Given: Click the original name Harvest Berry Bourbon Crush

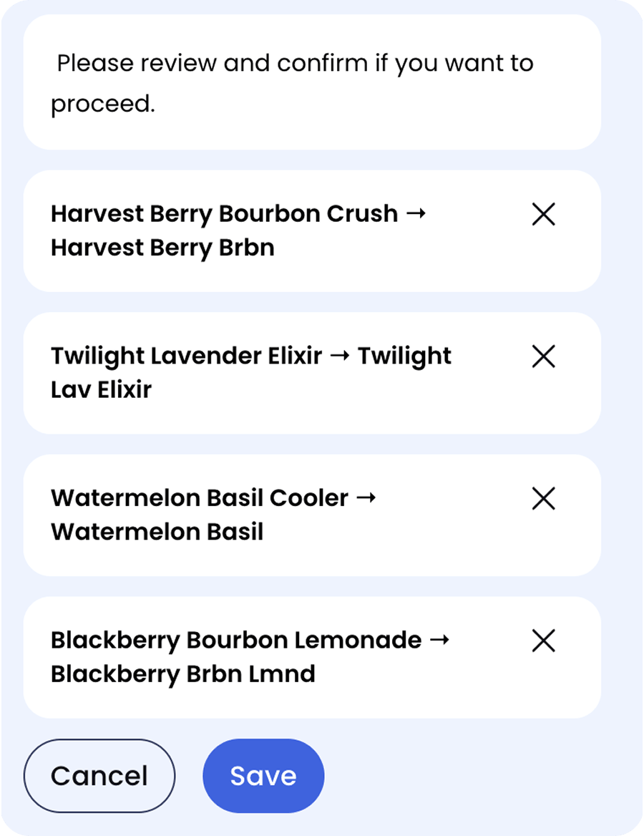Looking at the screenshot, I should pos(225,214).
